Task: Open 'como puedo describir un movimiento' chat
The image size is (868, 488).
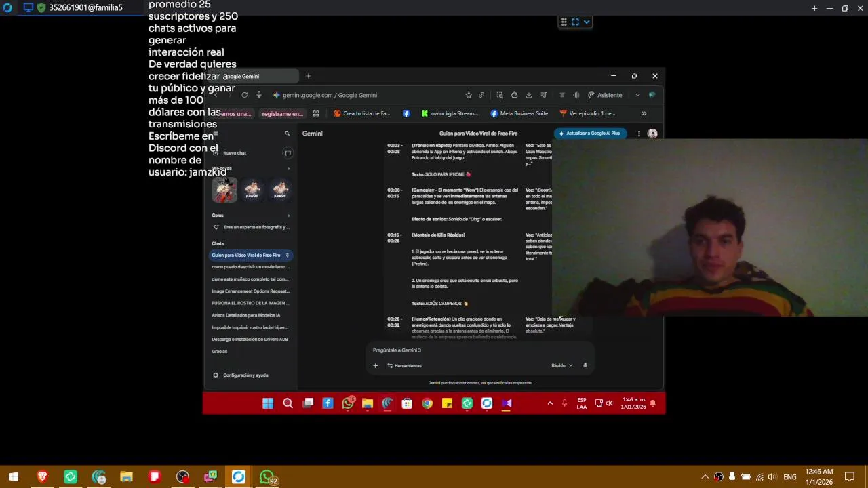Action: (251, 267)
